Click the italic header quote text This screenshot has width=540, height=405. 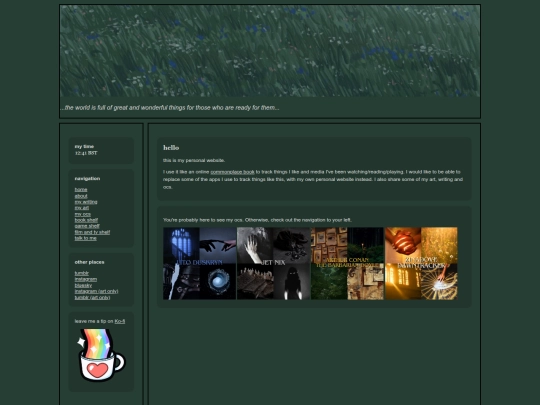[170, 107]
